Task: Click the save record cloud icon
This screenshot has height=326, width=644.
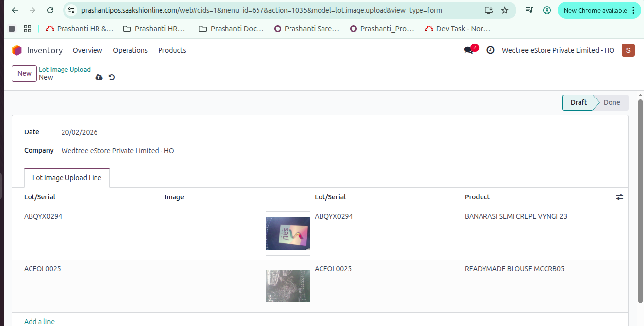Action: (x=99, y=77)
